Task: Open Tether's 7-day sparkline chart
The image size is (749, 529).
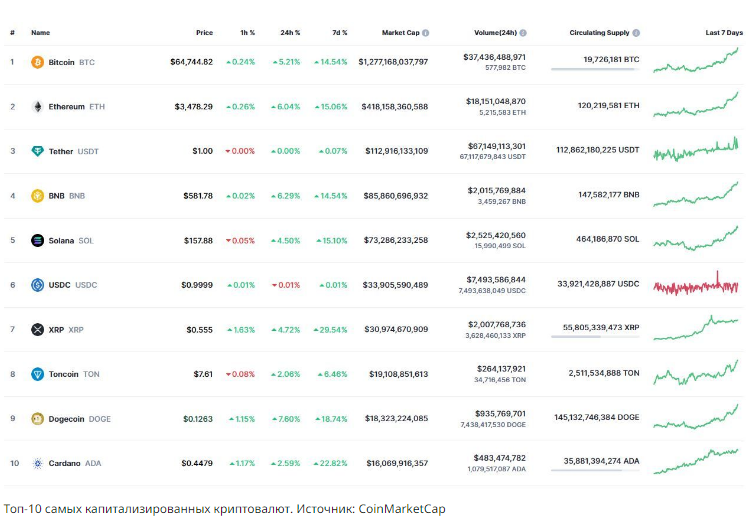Action: point(696,150)
